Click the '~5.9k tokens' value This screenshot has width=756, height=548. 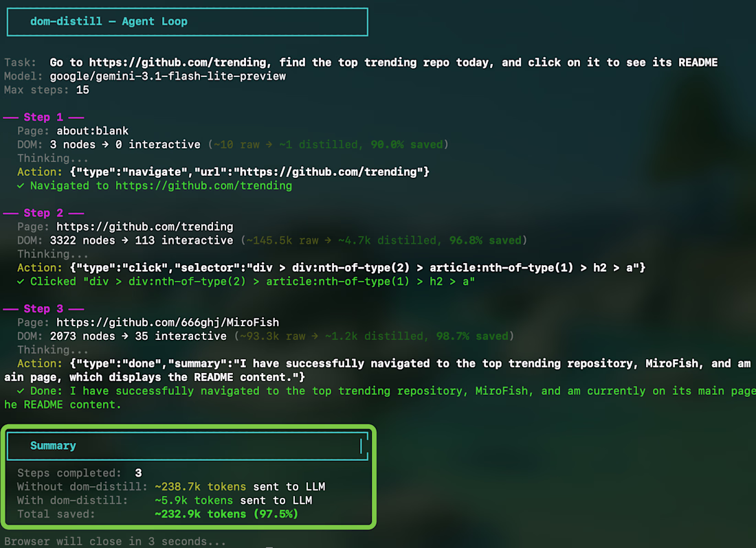click(194, 501)
